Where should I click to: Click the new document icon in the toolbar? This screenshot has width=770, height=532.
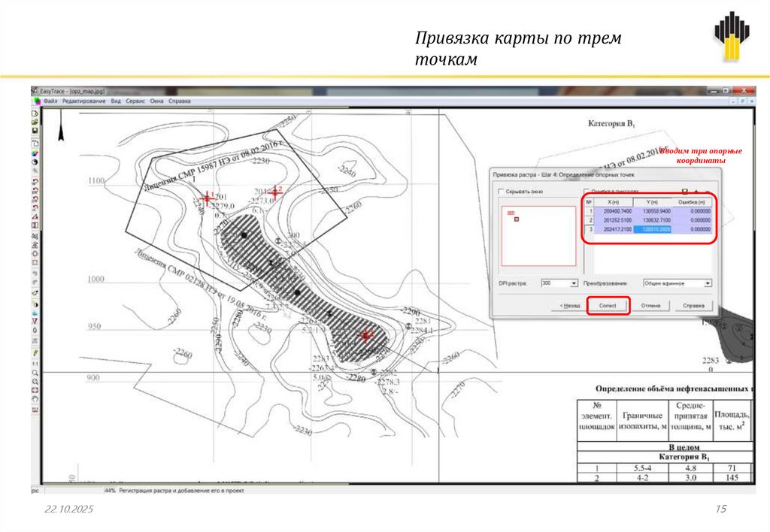pyautogui.click(x=35, y=114)
